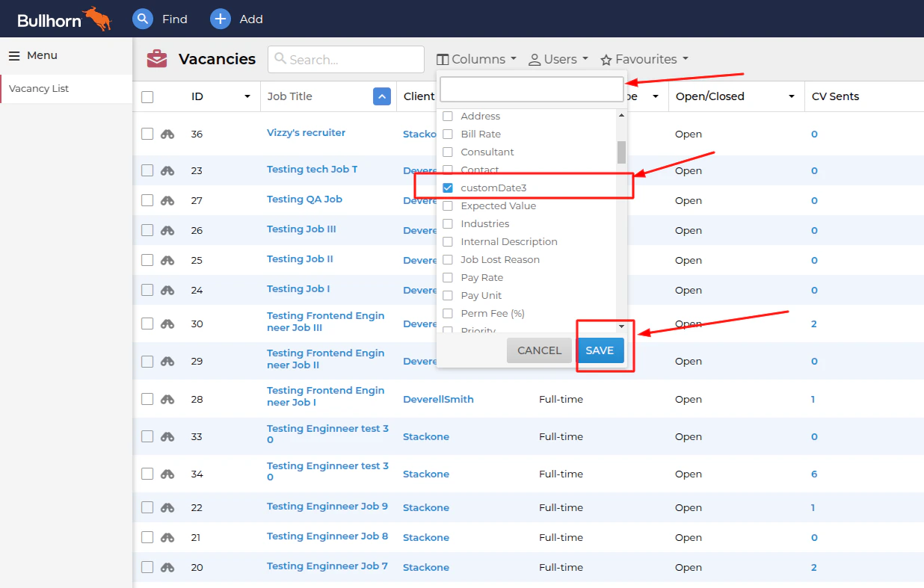Open the hamburger Menu icon
The width and height of the screenshot is (924, 588).
coord(14,55)
